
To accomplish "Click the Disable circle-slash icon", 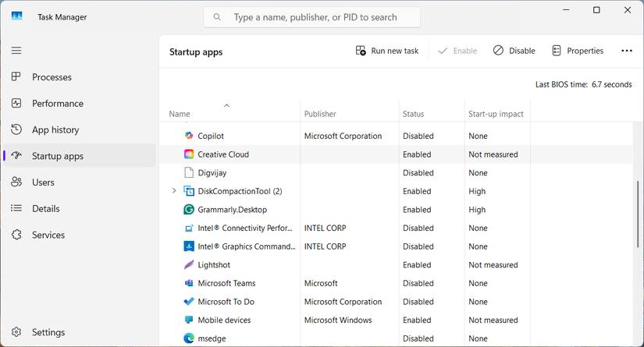I will 498,51.
